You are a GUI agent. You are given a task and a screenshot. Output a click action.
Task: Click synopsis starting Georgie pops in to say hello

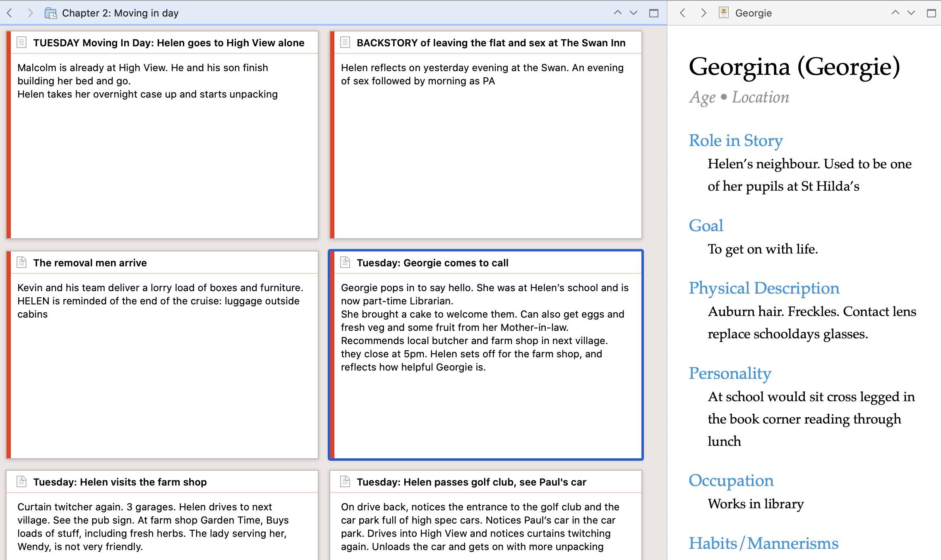[485, 328]
